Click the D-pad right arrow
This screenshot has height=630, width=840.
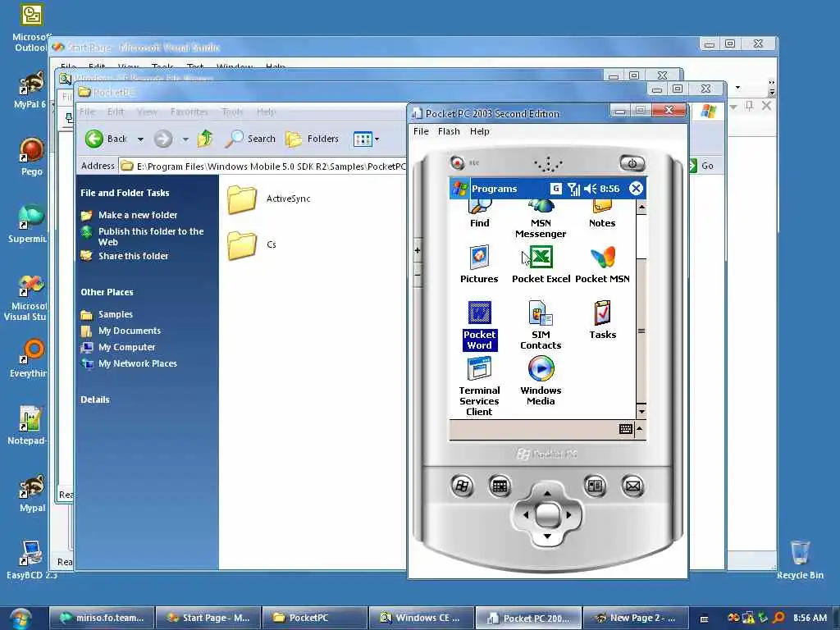coord(568,515)
